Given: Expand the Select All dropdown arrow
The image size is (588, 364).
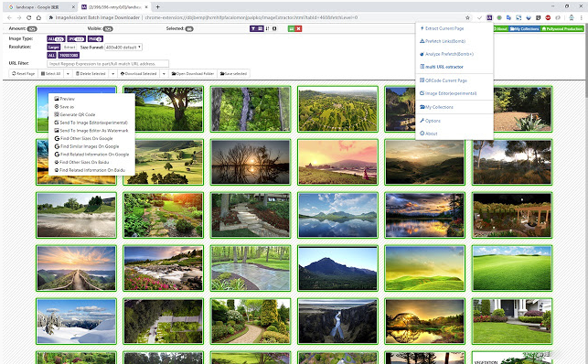Looking at the screenshot, I should (x=68, y=74).
